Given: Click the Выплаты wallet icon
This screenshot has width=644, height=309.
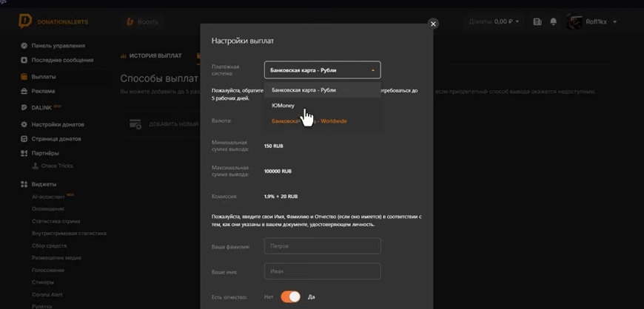Looking at the screenshot, I should [24, 77].
